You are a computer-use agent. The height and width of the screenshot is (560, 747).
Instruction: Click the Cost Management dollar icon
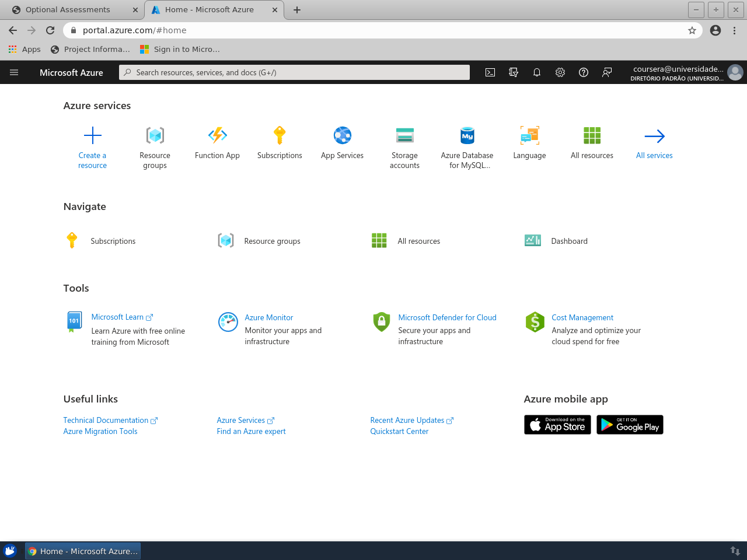click(535, 321)
